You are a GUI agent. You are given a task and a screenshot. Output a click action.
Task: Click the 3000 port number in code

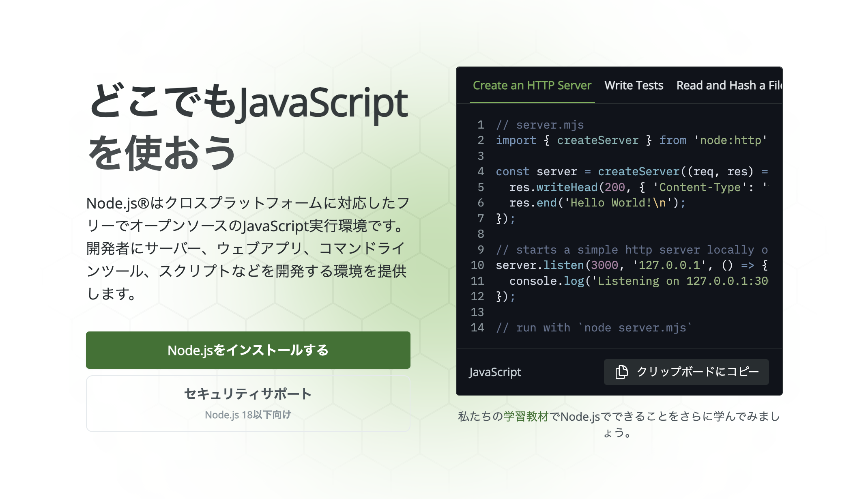pyautogui.click(x=604, y=265)
